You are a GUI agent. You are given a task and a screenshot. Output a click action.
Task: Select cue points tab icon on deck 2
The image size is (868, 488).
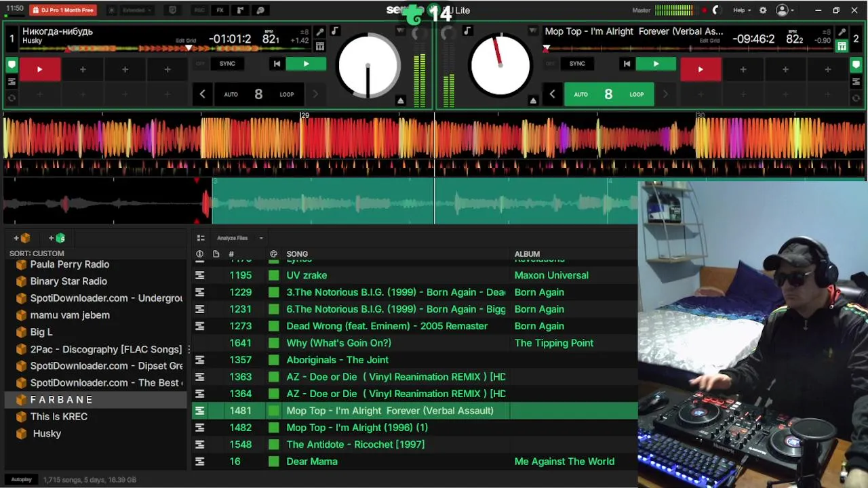[856, 65]
